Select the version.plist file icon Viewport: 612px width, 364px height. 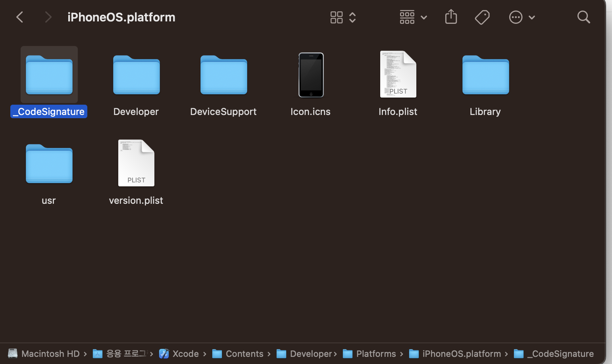(x=136, y=163)
